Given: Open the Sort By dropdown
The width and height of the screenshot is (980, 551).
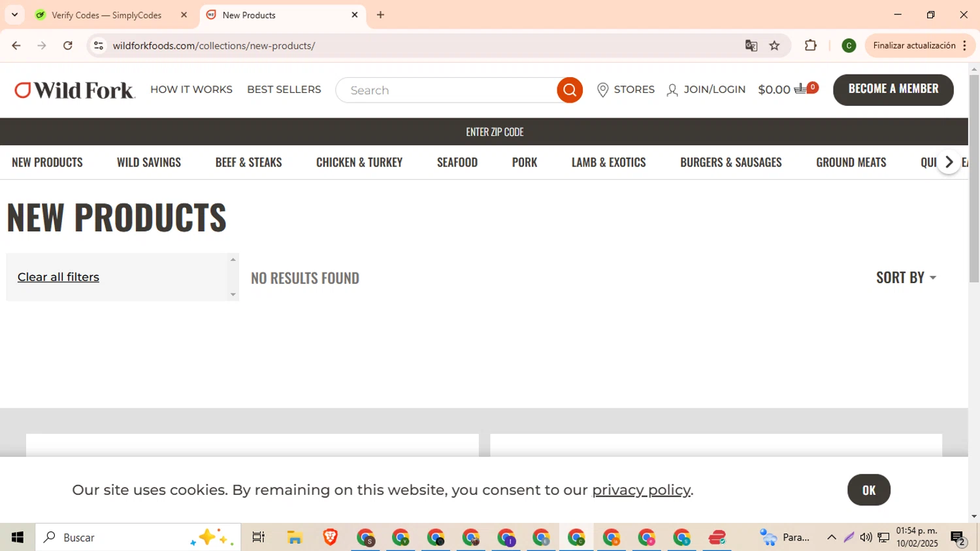Looking at the screenshot, I should pos(906,277).
